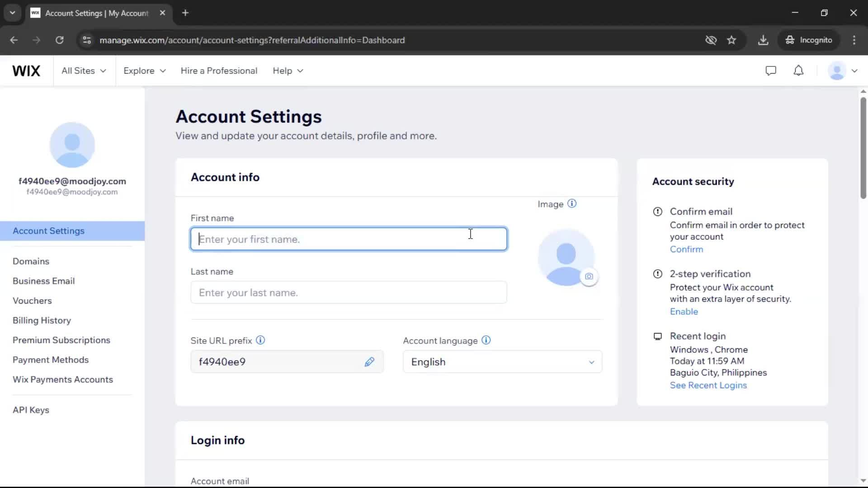The height and width of the screenshot is (488, 868).
Task: Open the Account language dropdown
Action: [x=502, y=362]
